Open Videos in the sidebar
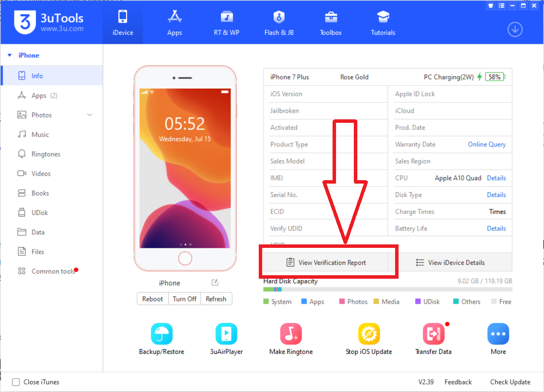The height and width of the screenshot is (392, 544). 52,174
